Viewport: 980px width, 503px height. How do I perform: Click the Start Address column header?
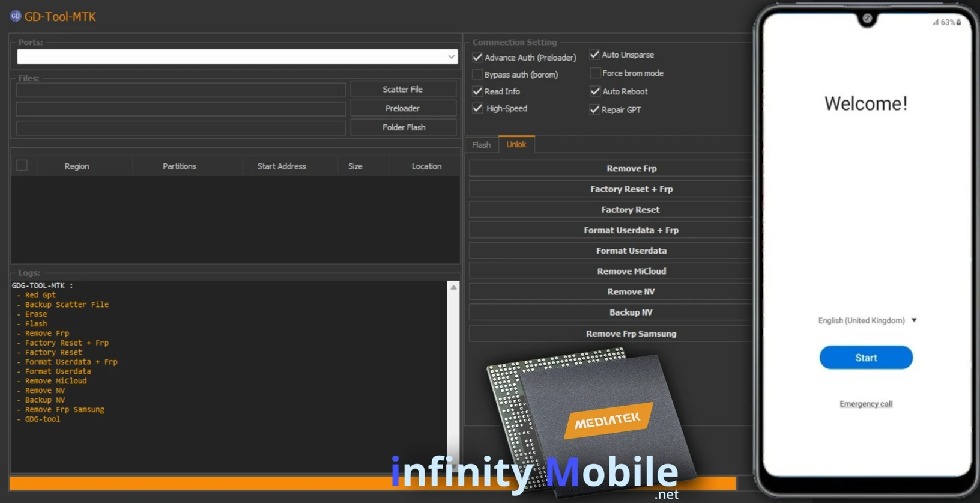tap(282, 166)
